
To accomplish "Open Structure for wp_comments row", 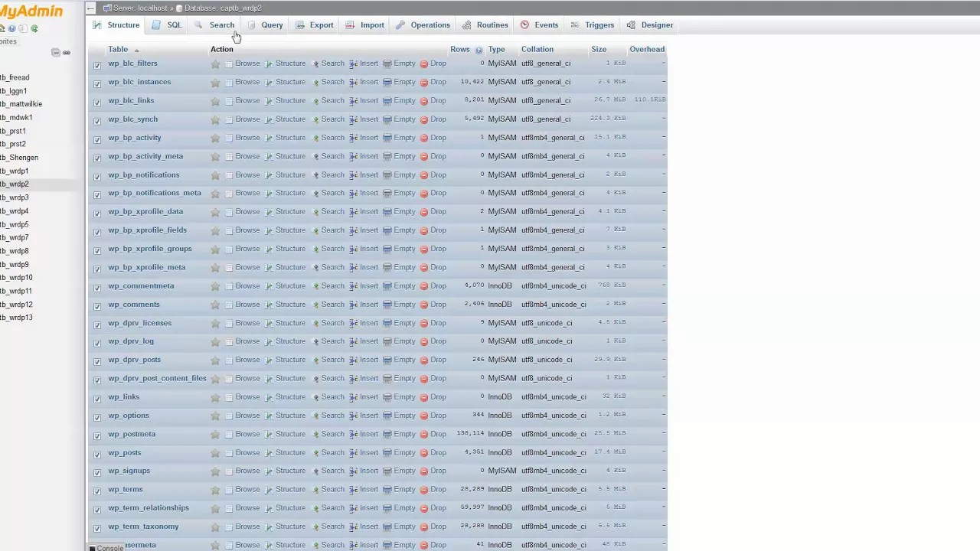I will pos(285,305).
